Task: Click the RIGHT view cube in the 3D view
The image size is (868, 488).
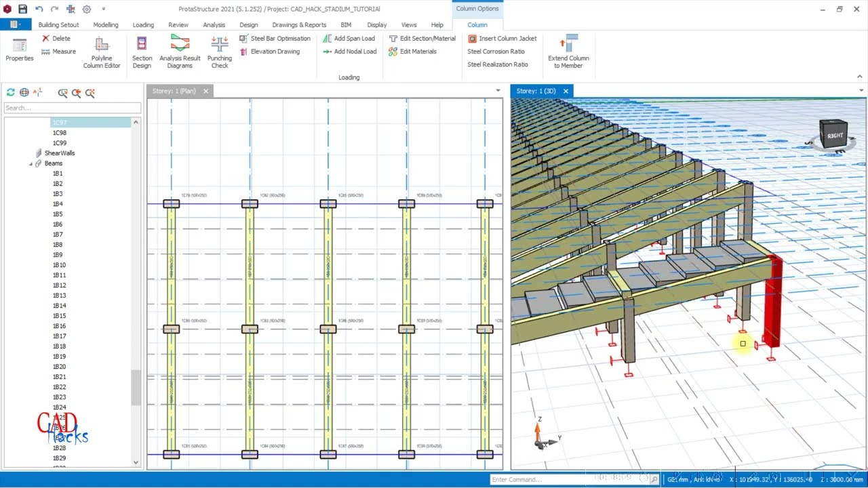Action: (x=833, y=135)
